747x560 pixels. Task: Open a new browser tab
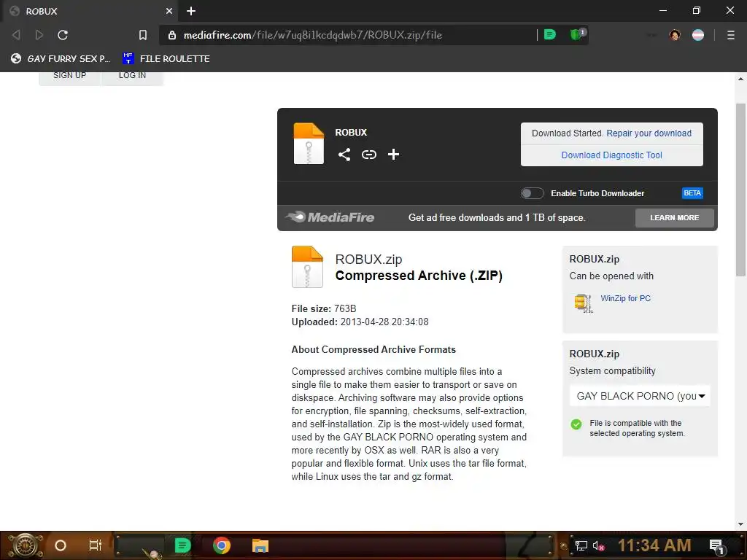point(191,11)
